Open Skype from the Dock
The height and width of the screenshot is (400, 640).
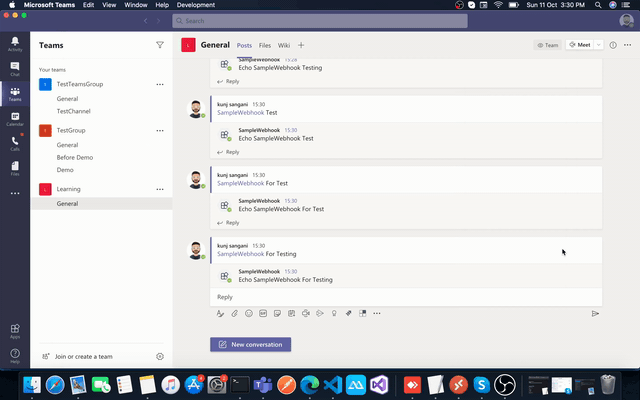(482, 384)
